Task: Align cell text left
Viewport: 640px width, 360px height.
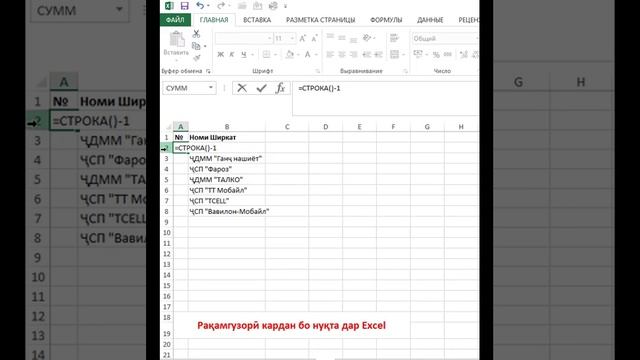Action: [330, 54]
